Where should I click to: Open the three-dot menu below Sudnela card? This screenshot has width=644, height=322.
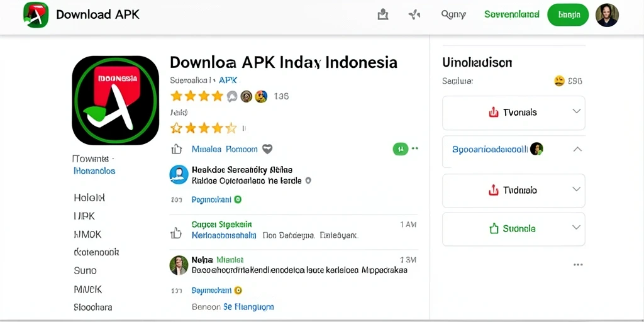coord(578,265)
